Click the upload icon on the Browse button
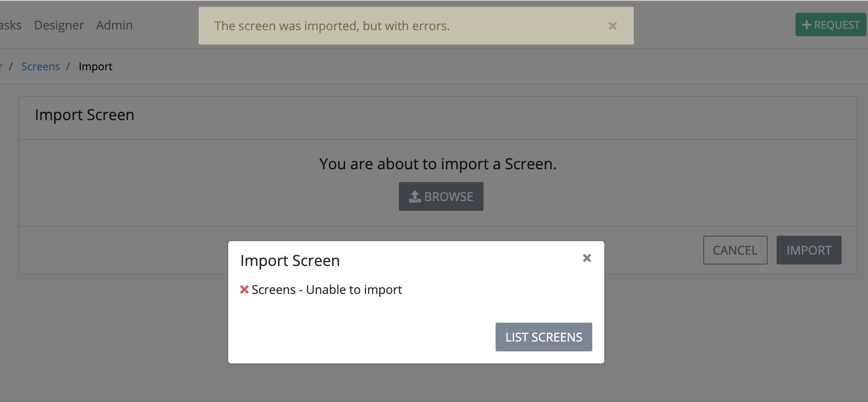Viewport: 868px width, 402px height. [415, 196]
